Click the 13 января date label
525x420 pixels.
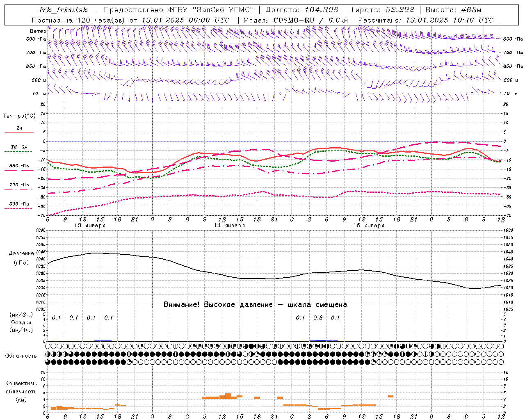(90, 226)
